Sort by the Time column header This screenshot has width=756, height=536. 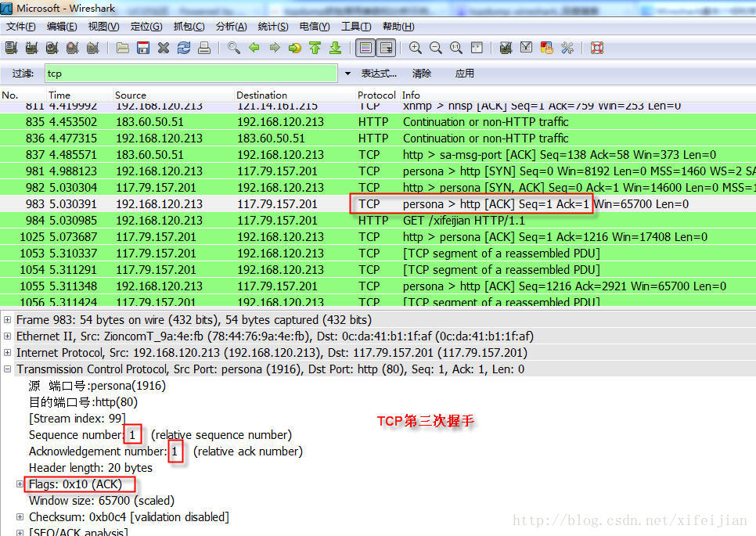coord(80,95)
